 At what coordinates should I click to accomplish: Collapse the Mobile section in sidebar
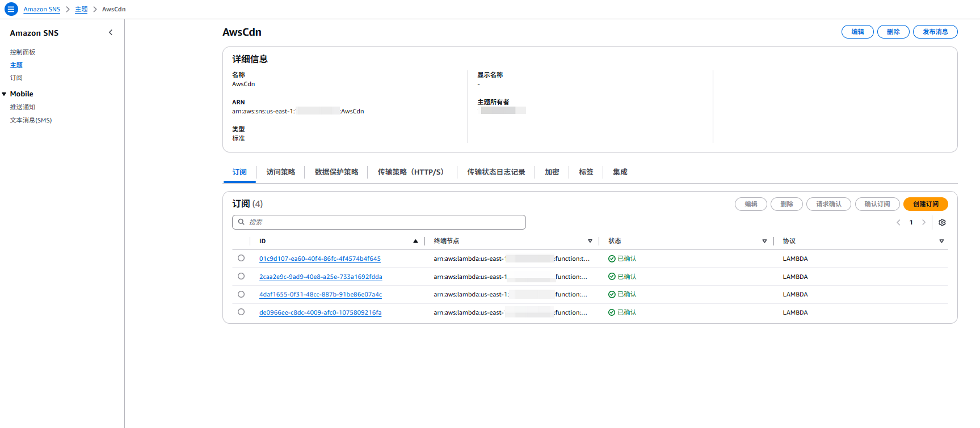point(4,94)
